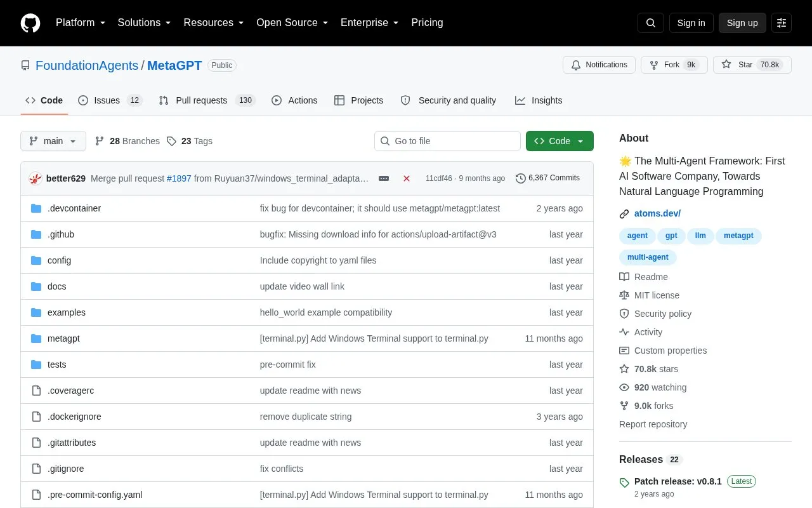Switch to the Issues tab

coord(110,100)
